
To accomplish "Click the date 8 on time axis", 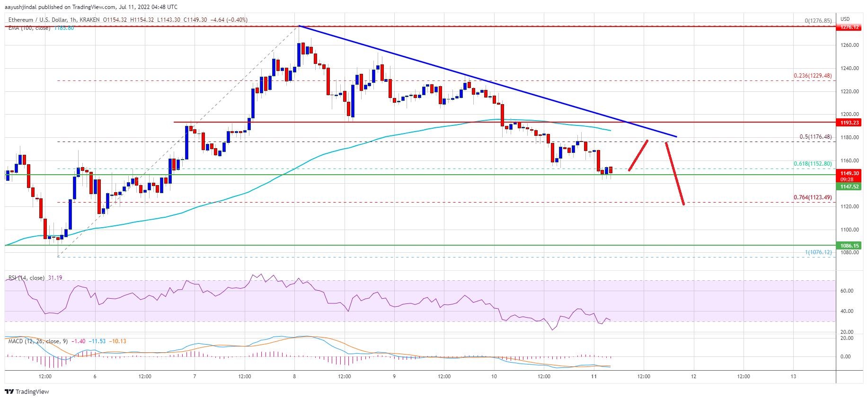I will 294,376.
